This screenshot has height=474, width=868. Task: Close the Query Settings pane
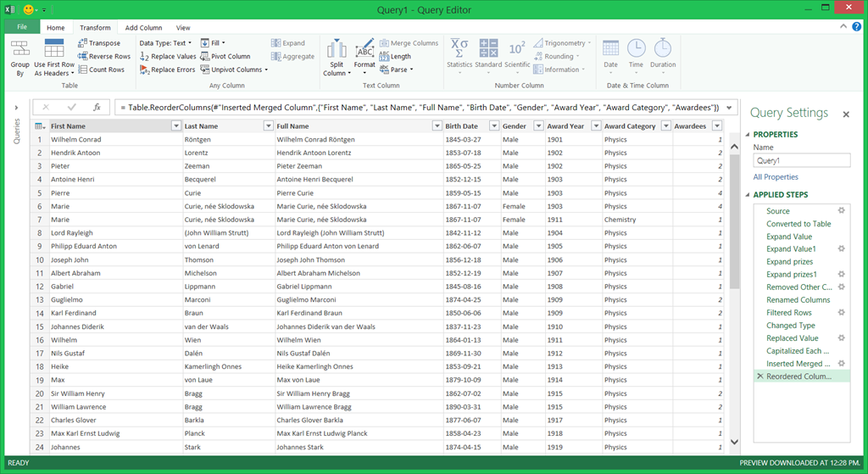845,114
